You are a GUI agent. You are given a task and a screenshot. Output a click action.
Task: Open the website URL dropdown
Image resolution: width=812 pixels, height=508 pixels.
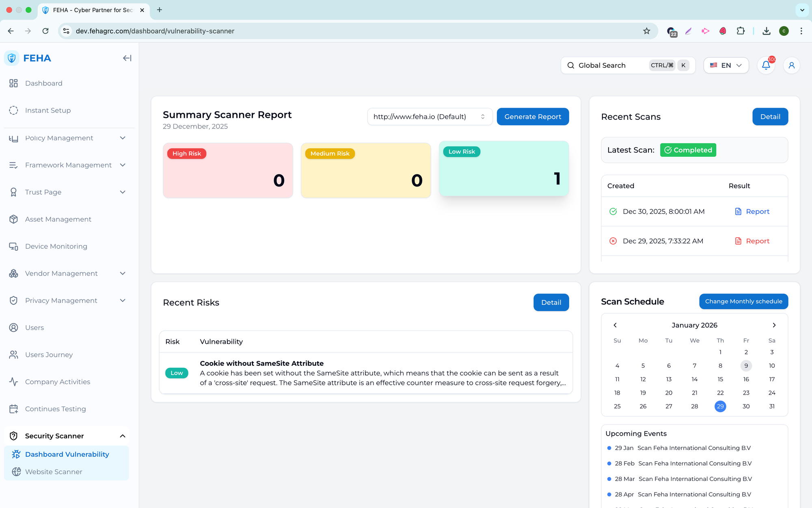pos(430,117)
